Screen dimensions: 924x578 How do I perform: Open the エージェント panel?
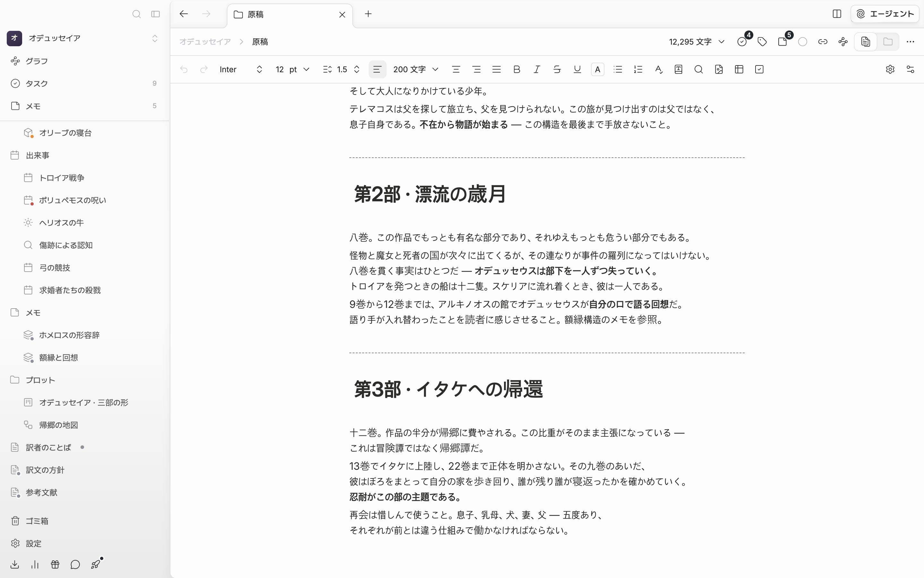click(x=885, y=14)
